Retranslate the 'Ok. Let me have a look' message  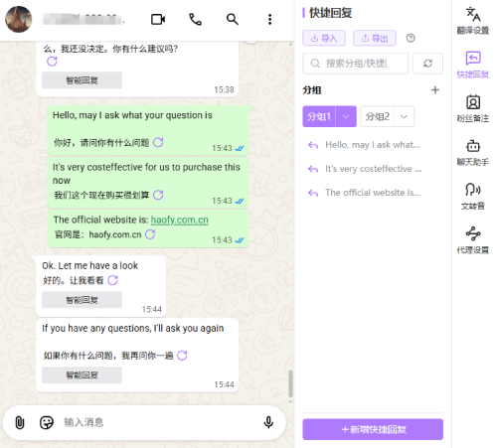[112, 280]
